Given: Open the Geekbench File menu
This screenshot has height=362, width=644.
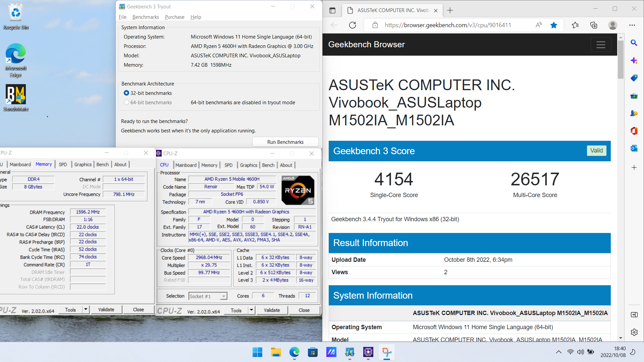Looking at the screenshot, I should tap(122, 17).
